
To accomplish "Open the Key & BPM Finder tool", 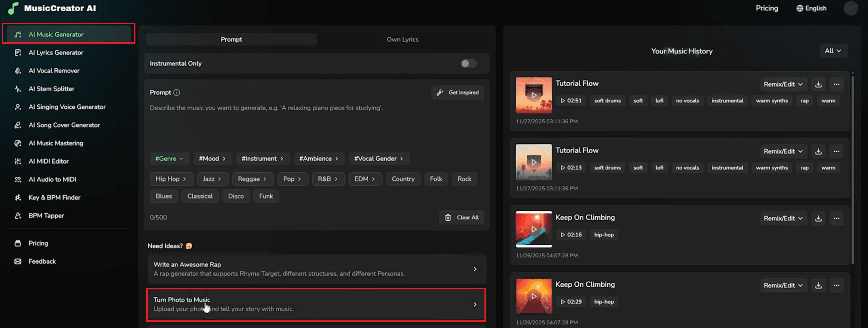I will tap(54, 197).
